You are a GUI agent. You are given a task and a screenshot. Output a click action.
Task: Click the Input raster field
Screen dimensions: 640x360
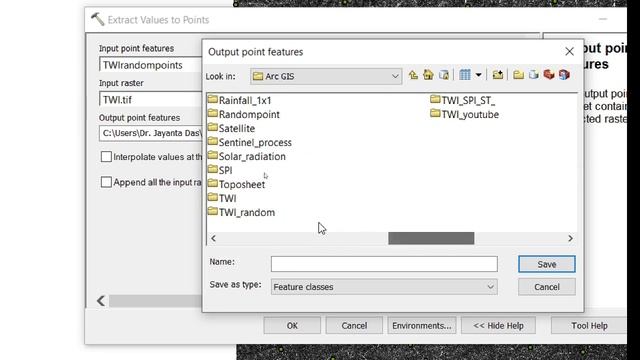[x=151, y=100]
